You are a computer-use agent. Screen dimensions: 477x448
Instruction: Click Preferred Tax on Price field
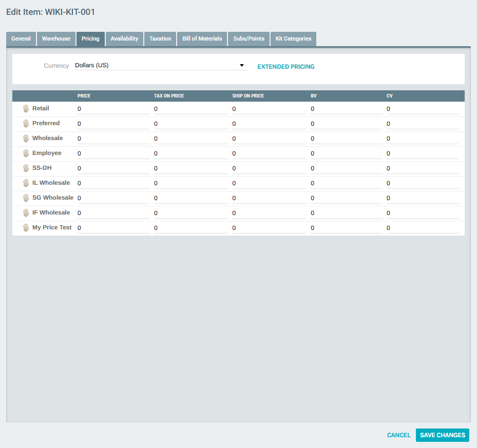click(x=190, y=124)
